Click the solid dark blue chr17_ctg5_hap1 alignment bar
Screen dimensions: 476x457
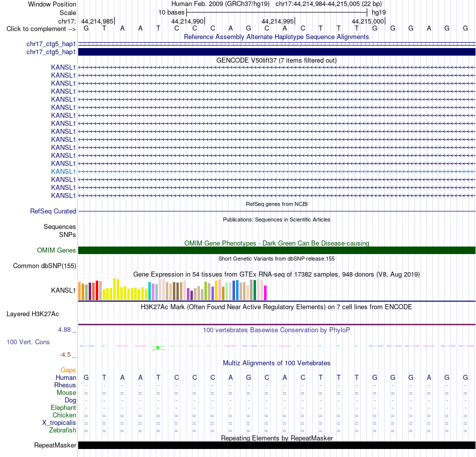pyautogui.click(x=277, y=52)
